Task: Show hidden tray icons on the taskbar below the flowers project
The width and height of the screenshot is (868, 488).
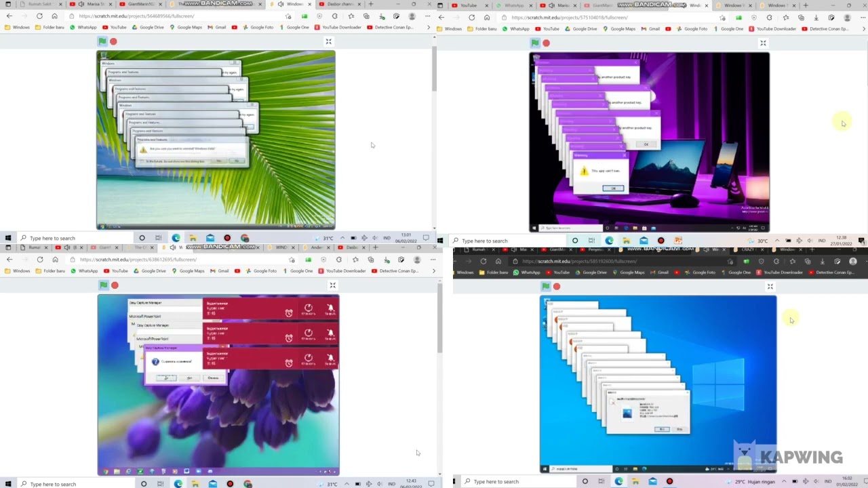Action: 347,484
